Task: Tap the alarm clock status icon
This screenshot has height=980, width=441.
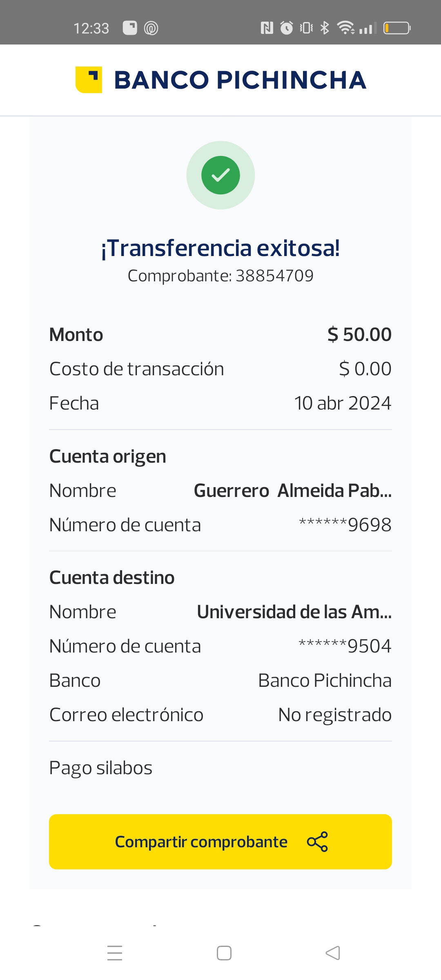Action: 287,28
